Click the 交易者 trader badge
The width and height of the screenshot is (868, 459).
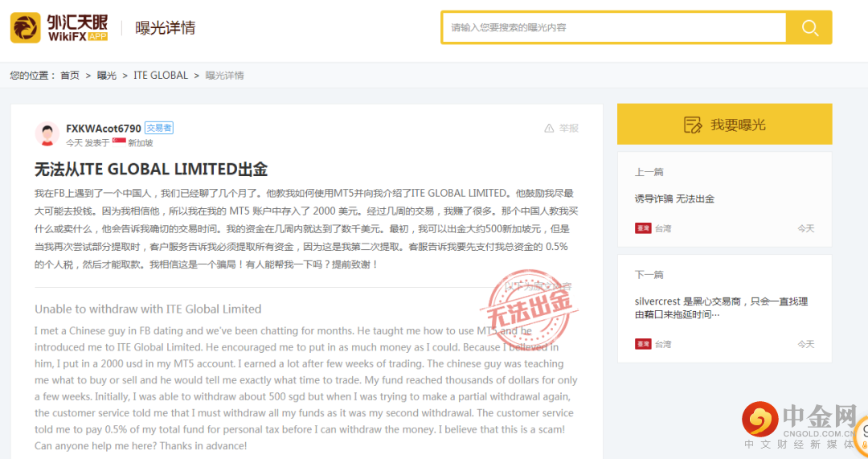[x=159, y=129]
